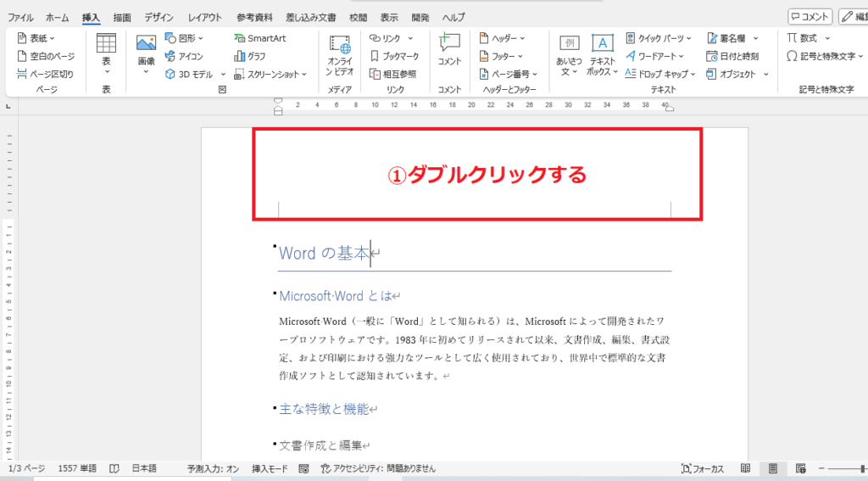Open the あいさつ文 greeting menu
The image size is (868, 481).
click(569, 55)
